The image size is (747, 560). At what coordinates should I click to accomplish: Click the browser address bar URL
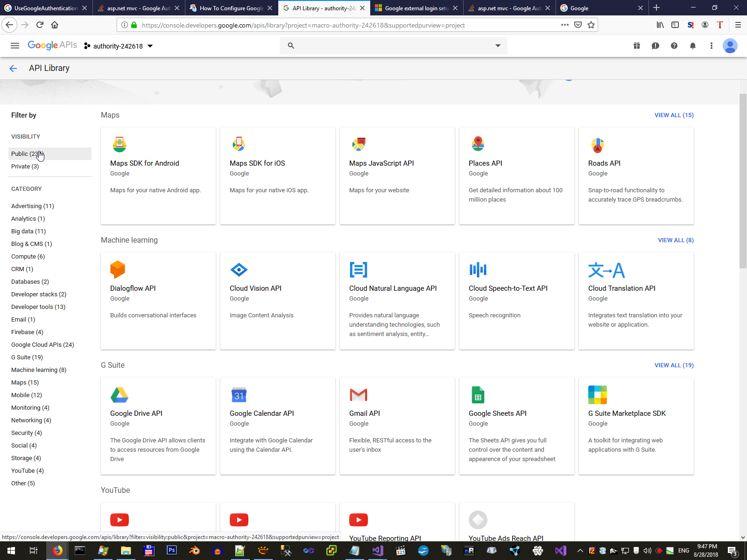click(303, 25)
